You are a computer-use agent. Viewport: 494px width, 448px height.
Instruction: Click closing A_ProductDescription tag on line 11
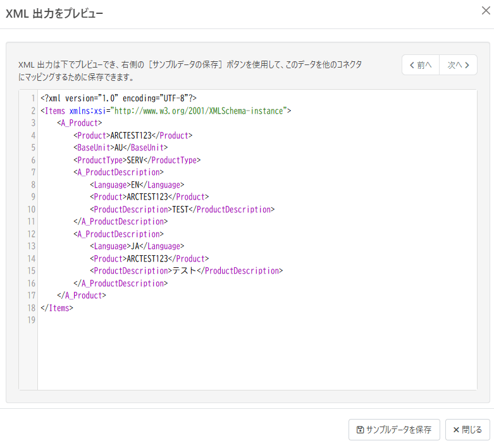[120, 221]
